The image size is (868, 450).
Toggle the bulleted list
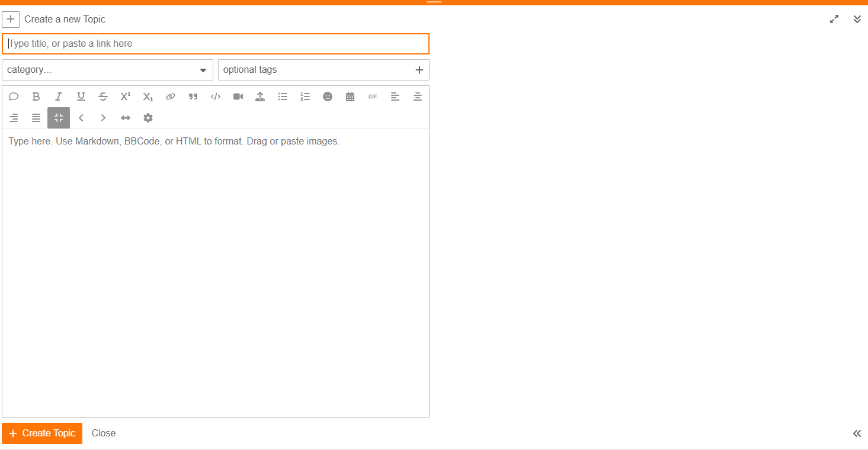283,97
